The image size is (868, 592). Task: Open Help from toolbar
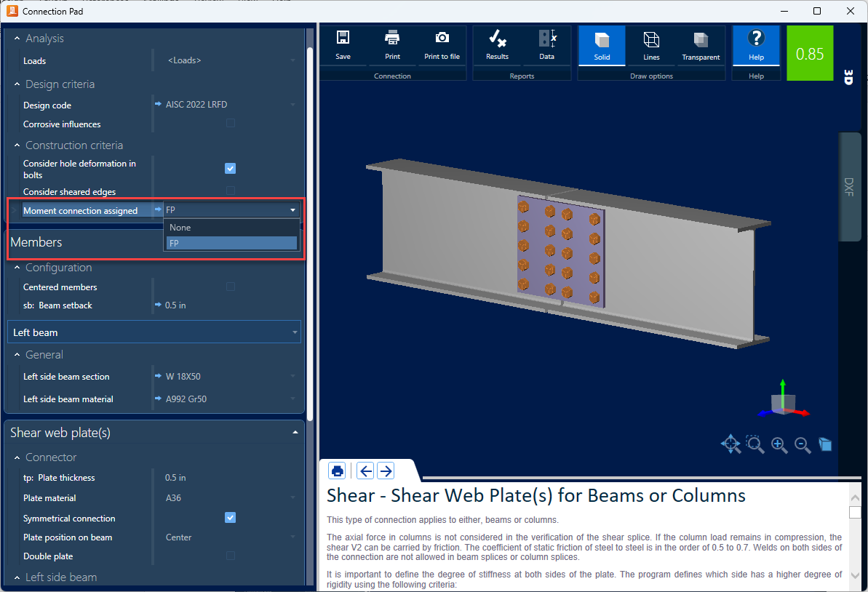tap(756, 45)
